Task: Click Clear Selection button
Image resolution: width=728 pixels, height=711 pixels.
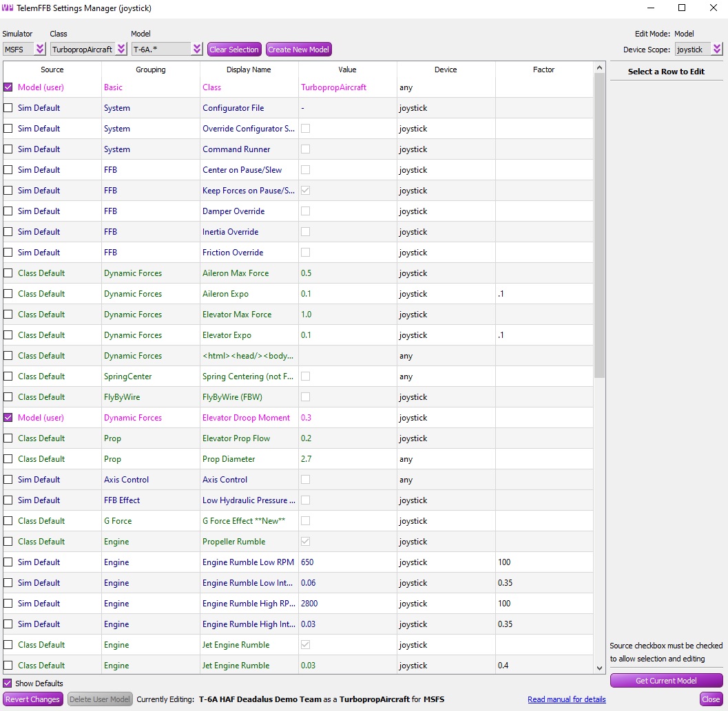Action: pyautogui.click(x=234, y=49)
